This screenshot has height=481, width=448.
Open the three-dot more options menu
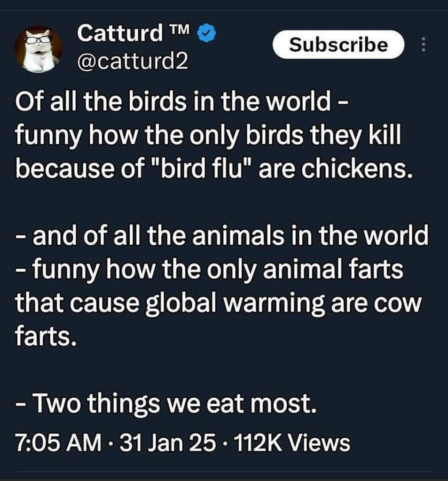[423, 45]
